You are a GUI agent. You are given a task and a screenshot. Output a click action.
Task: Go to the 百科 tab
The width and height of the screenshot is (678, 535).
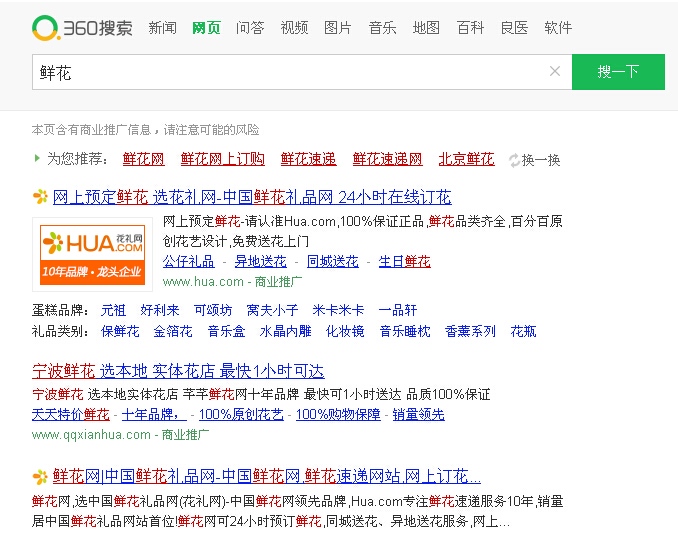[470, 28]
